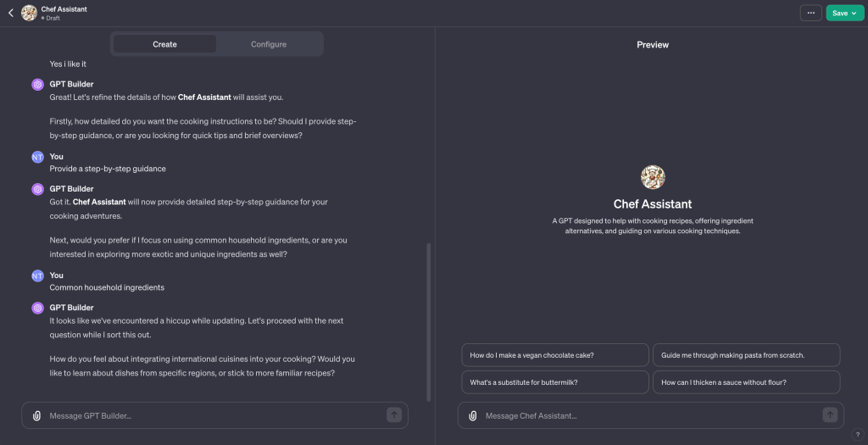Click the Chef Assistant preview profile image
The image size is (868, 445).
[653, 177]
